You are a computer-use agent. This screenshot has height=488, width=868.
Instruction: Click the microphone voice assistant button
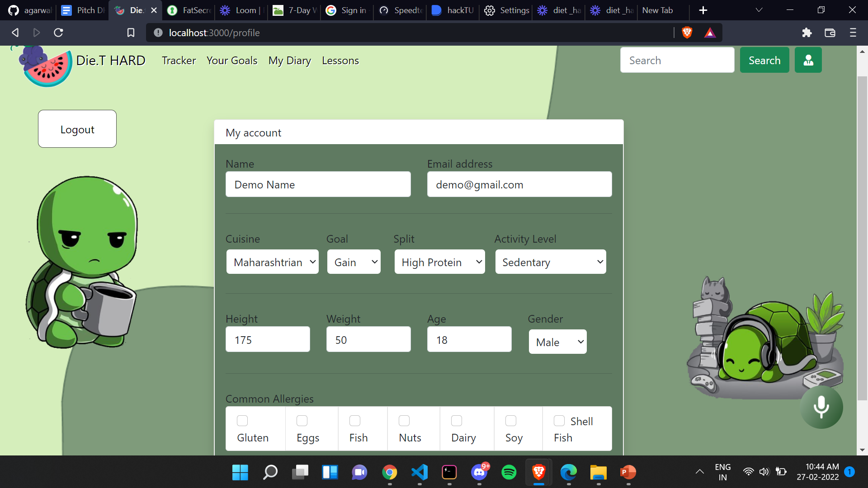pos(821,407)
